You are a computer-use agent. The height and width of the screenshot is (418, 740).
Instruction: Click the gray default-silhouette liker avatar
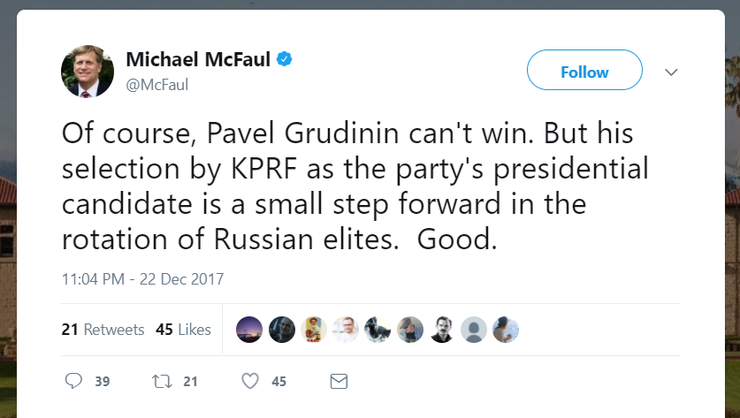point(474,329)
